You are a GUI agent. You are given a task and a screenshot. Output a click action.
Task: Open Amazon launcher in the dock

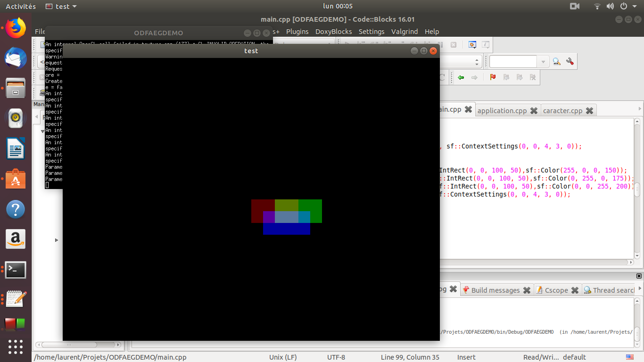(x=16, y=239)
